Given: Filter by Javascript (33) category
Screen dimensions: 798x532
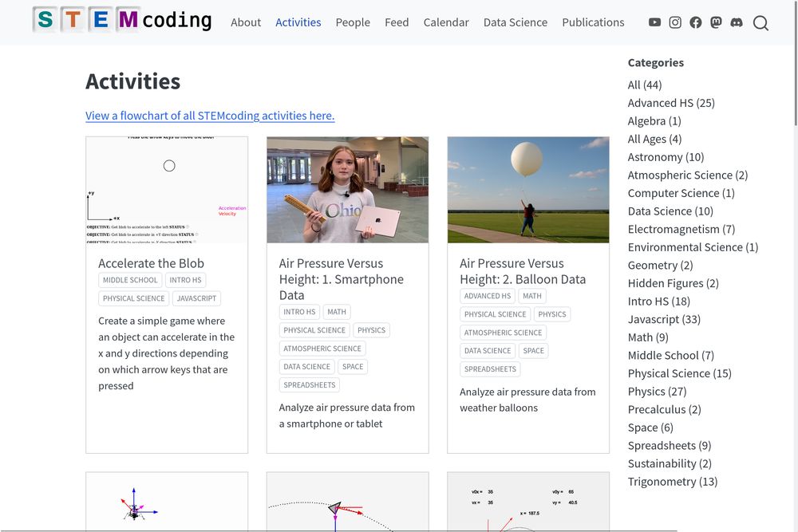Looking at the screenshot, I should (664, 319).
